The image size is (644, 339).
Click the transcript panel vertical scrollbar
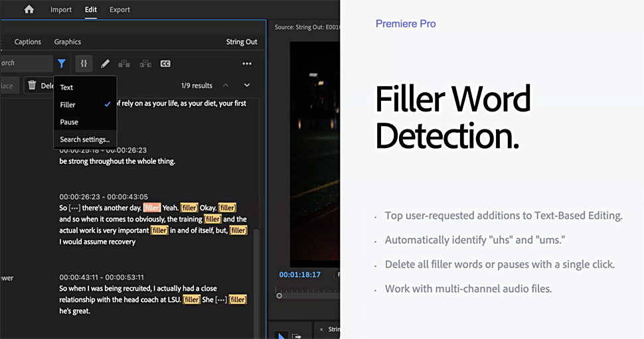click(x=256, y=283)
